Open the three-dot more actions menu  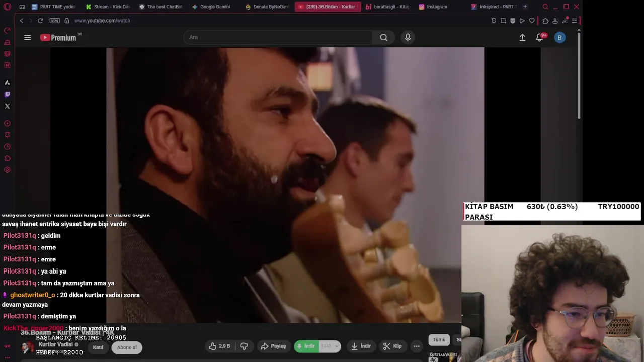tap(417, 346)
